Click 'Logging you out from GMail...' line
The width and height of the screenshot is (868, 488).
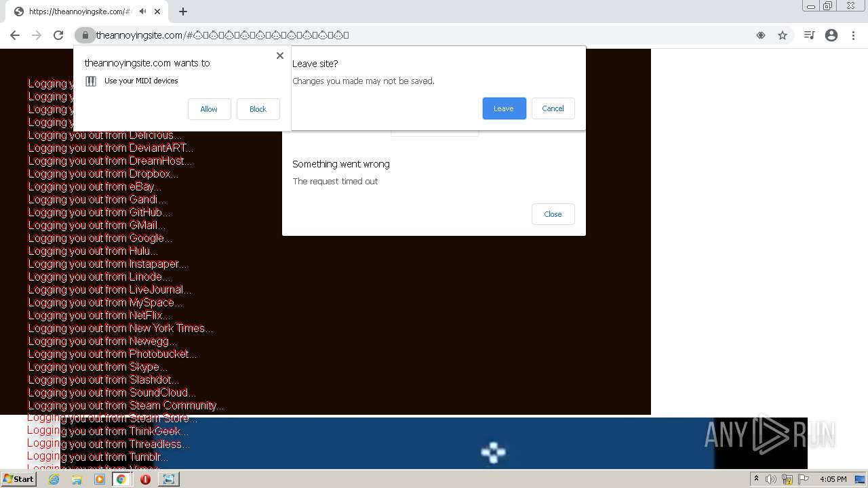96,225
